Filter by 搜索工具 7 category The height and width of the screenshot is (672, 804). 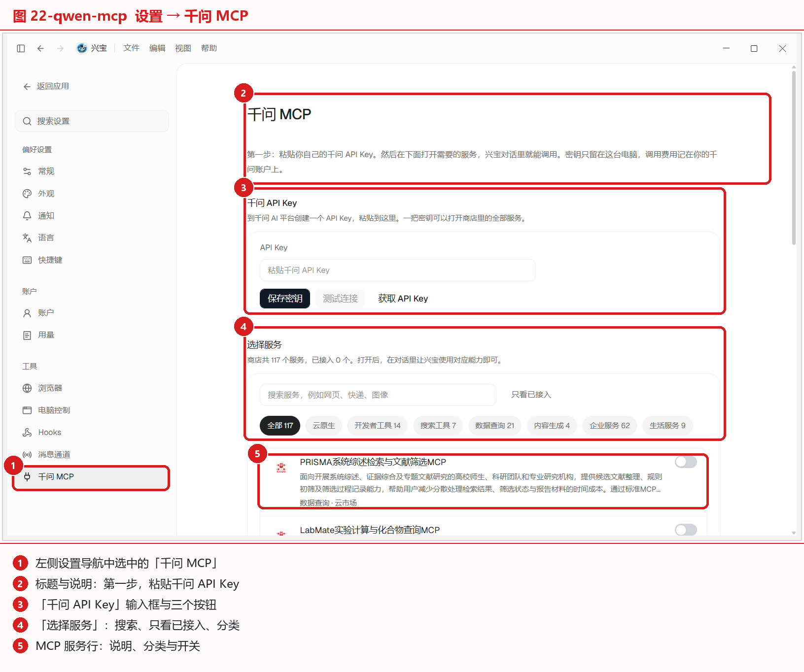(438, 426)
